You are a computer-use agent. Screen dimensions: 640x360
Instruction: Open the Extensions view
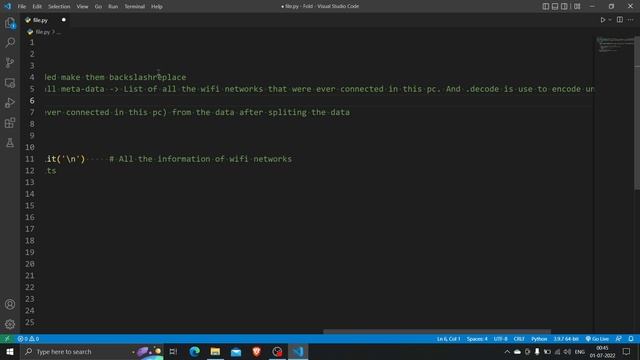point(10,123)
